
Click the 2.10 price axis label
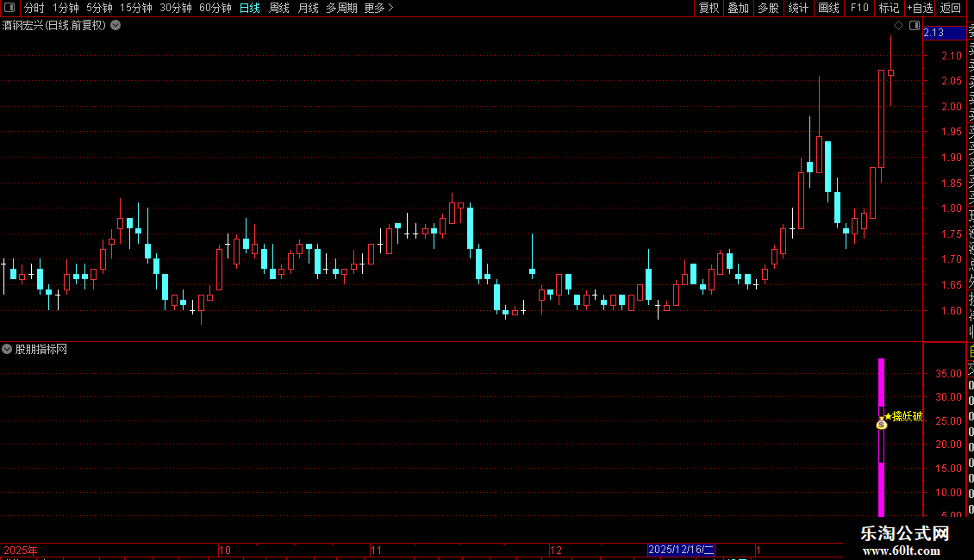pyautogui.click(x=951, y=56)
